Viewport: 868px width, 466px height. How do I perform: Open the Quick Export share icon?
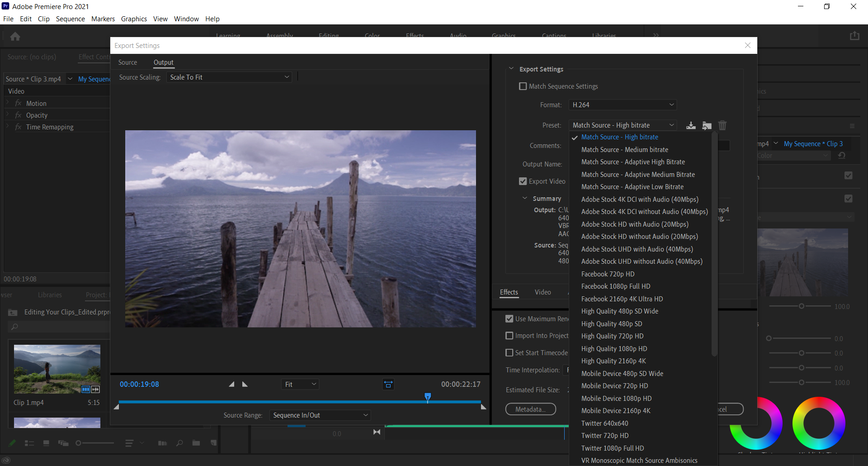click(x=854, y=36)
